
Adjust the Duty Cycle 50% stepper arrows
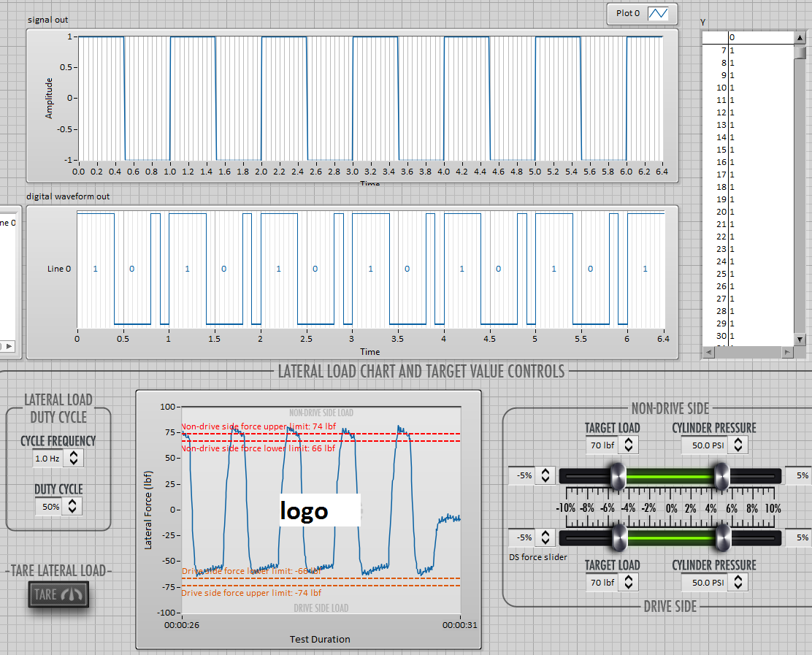(72, 506)
